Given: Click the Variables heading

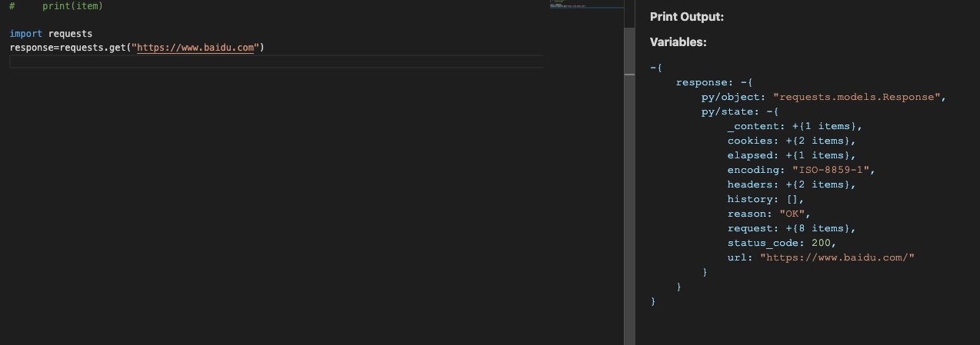Looking at the screenshot, I should tap(678, 42).
